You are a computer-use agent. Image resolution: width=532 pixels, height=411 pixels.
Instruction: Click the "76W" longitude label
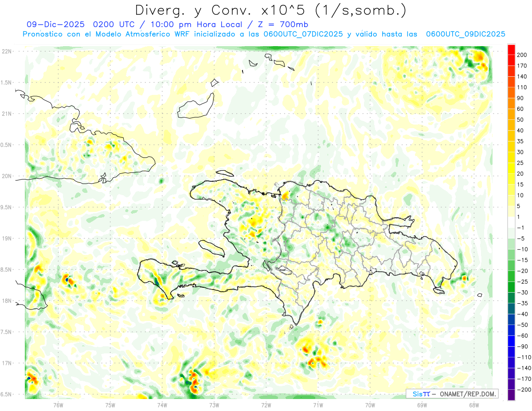pyautogui.click(x=58, y=405)
